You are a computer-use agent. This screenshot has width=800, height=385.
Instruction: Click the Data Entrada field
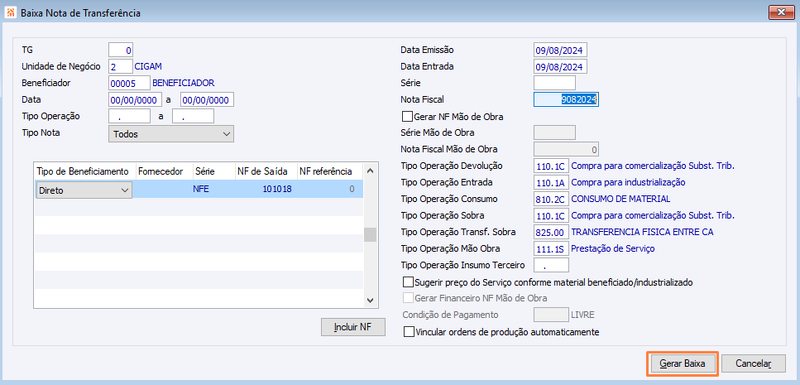560,66
